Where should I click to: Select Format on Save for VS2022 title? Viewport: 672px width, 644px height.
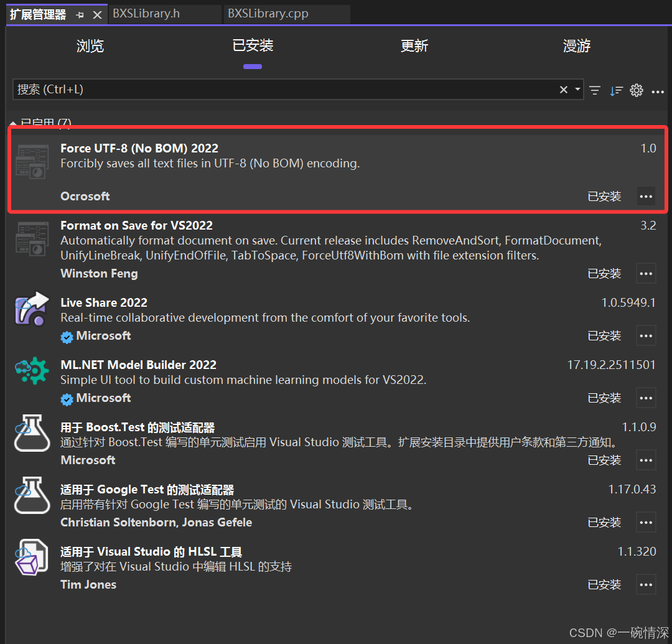(136, 225)
